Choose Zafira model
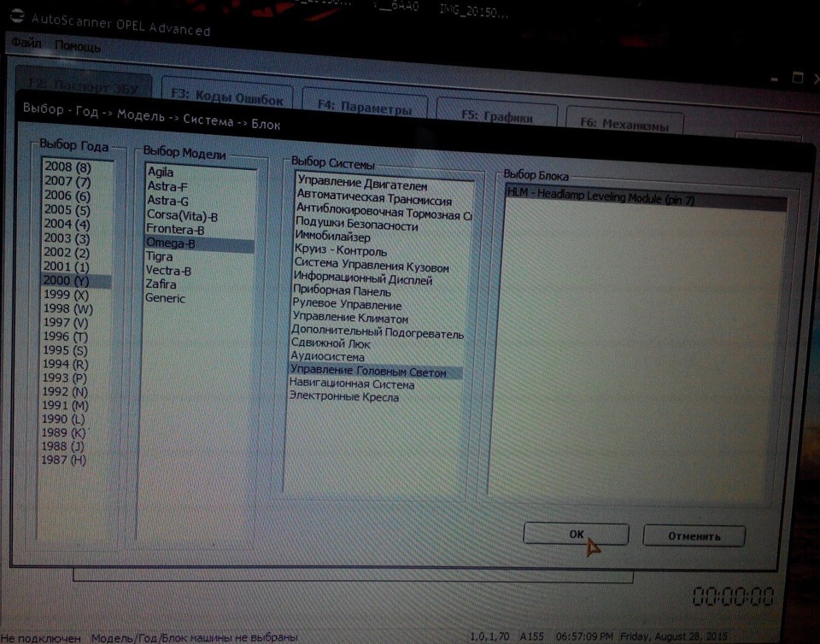The width and height of the screenshot is (820, 644). [161, 284]
